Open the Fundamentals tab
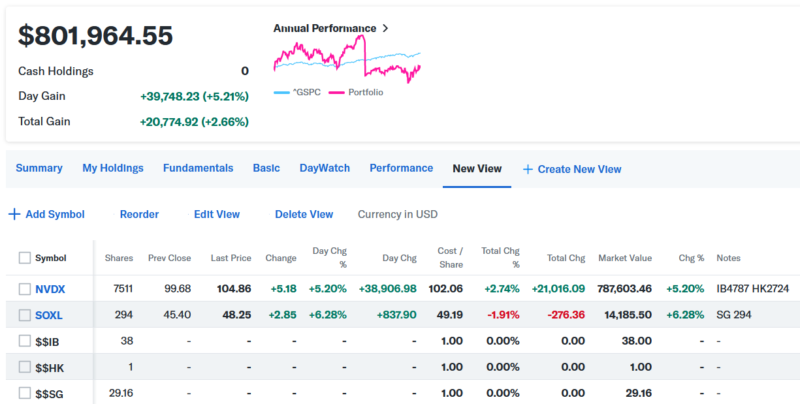The width and height of the screenshot is (800, 404). click(198, 168)
